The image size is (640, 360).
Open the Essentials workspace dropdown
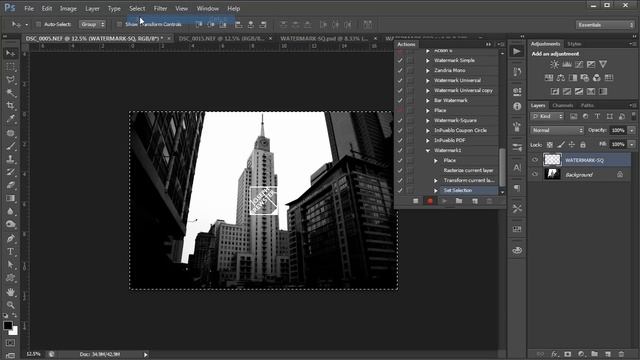point(605,25)
